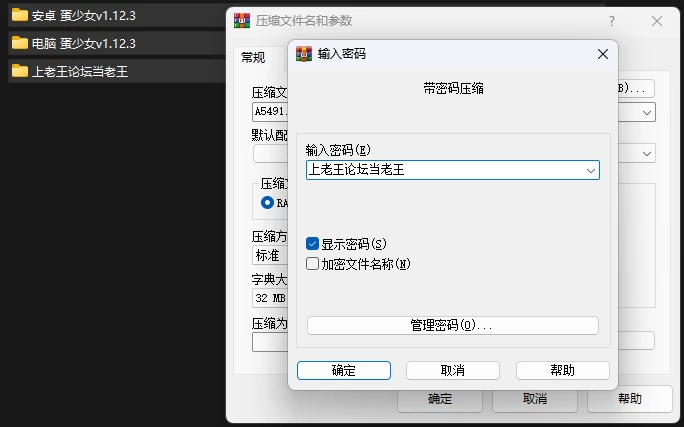Click 取消 in the password dialog
This screenshot has height=427, width=684.
[453, 371]
